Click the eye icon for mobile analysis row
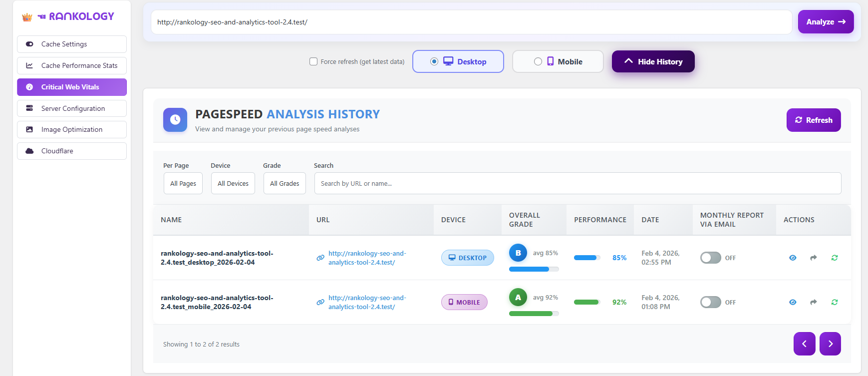The width and height of the screenshot is (868, 376). point(793,302)
